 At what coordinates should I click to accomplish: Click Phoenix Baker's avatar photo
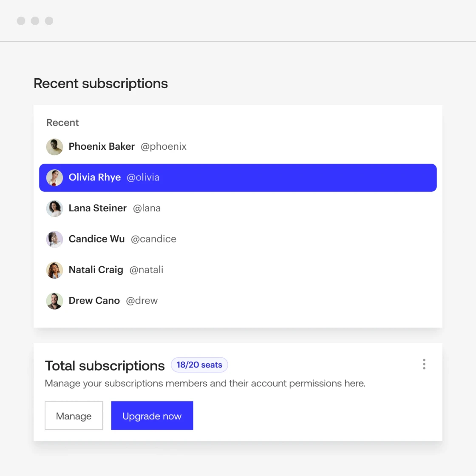pos(54,147)
